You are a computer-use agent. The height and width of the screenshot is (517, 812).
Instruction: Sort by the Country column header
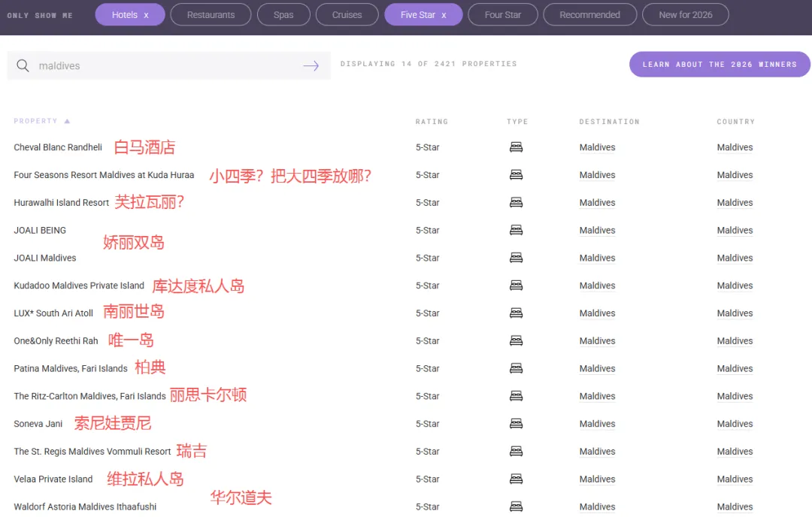coord(736,122)
